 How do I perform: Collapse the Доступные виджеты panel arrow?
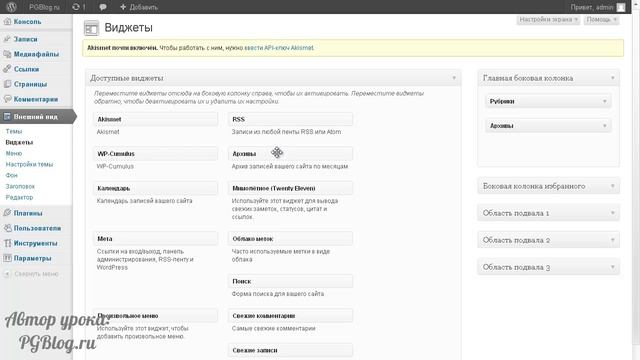tap(454, 78)
